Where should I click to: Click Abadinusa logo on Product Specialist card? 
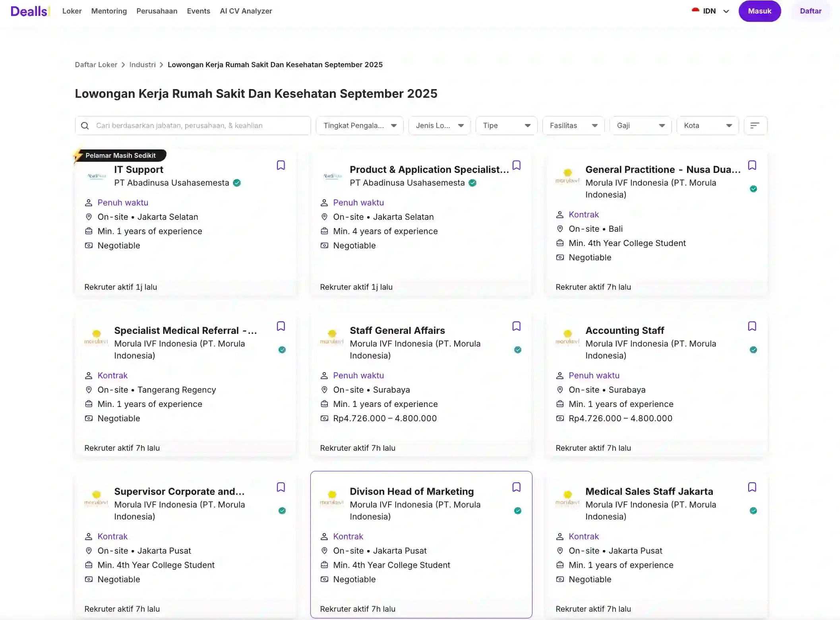click(332, 176)
